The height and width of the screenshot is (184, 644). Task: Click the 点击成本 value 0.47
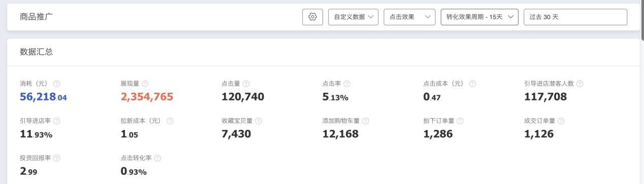432,97
